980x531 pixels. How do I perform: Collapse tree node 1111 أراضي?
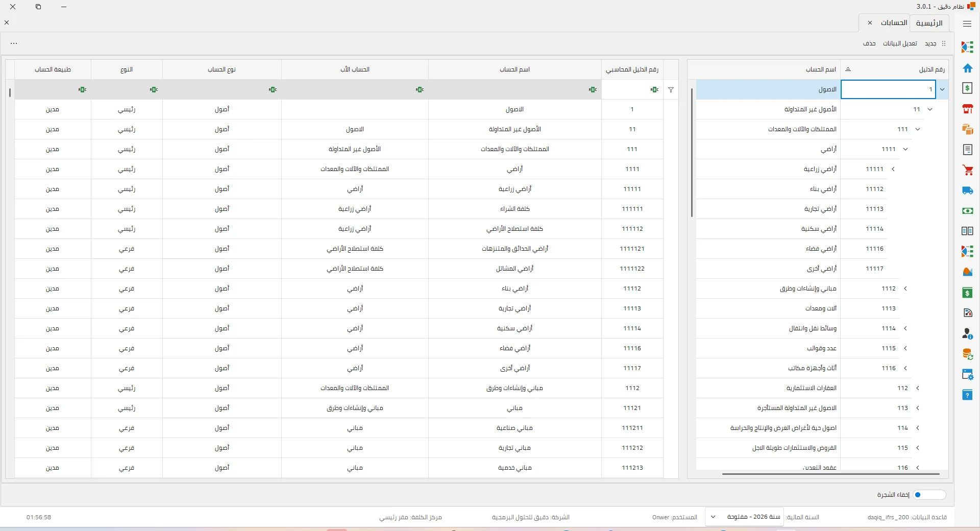(905, 149)
